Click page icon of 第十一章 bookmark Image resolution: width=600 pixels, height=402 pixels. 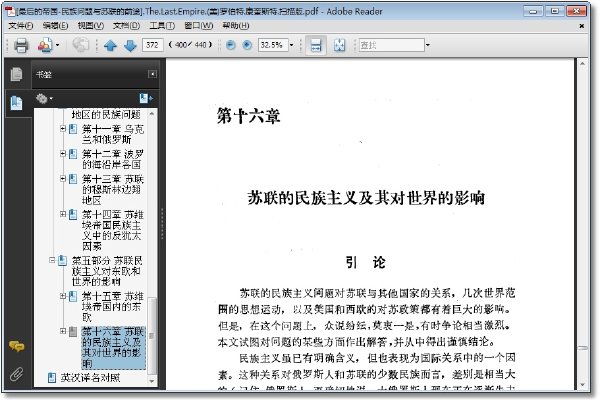point(73,129)
